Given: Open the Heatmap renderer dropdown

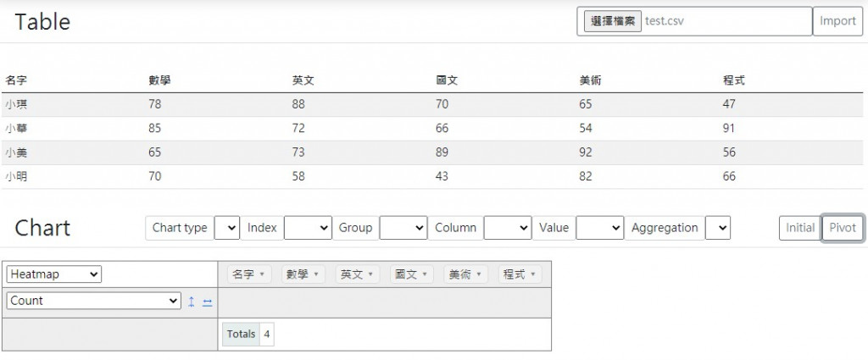Looking at the screenshot, I should coord(54,274).
